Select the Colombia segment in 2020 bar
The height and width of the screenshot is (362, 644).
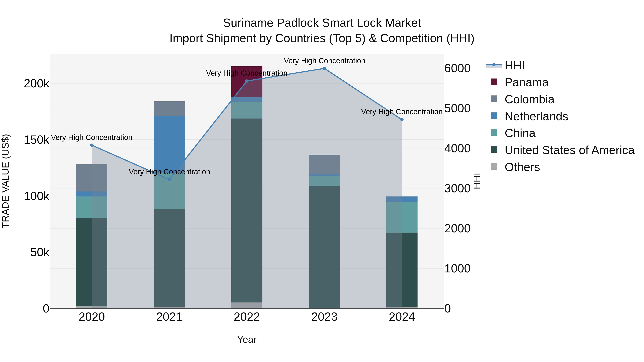point(92,178)
